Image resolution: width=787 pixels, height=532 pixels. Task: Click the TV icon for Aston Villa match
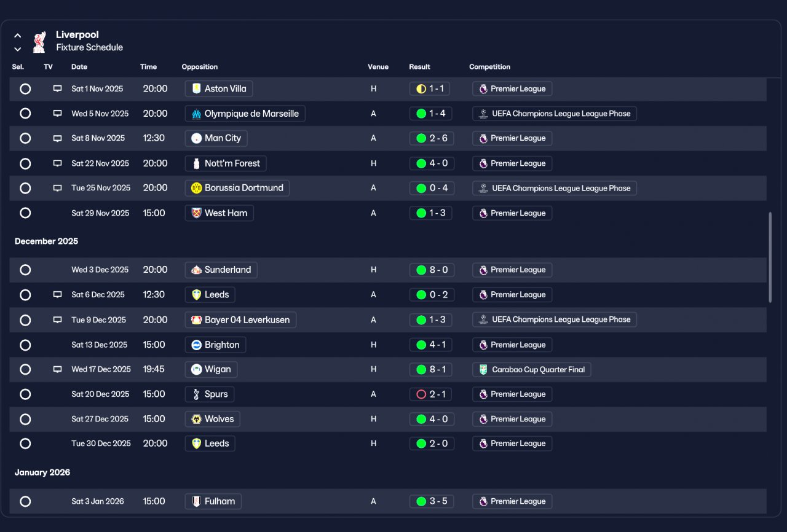coord(57,89)
